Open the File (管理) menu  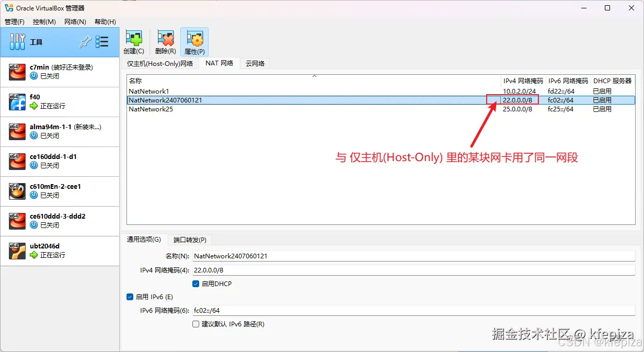(x=15, y=22)
